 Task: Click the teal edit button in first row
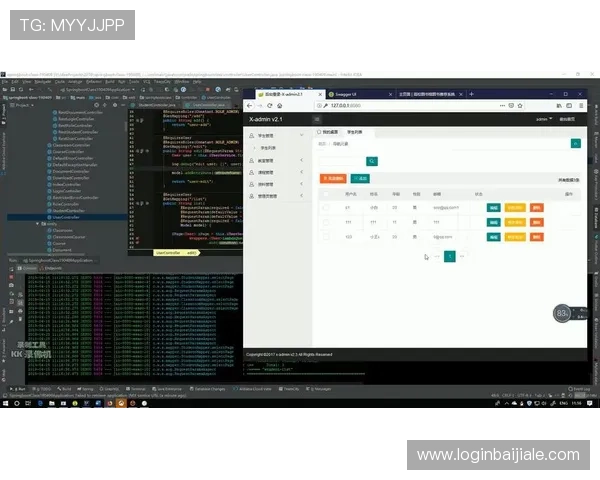click(x=493, y=208)
